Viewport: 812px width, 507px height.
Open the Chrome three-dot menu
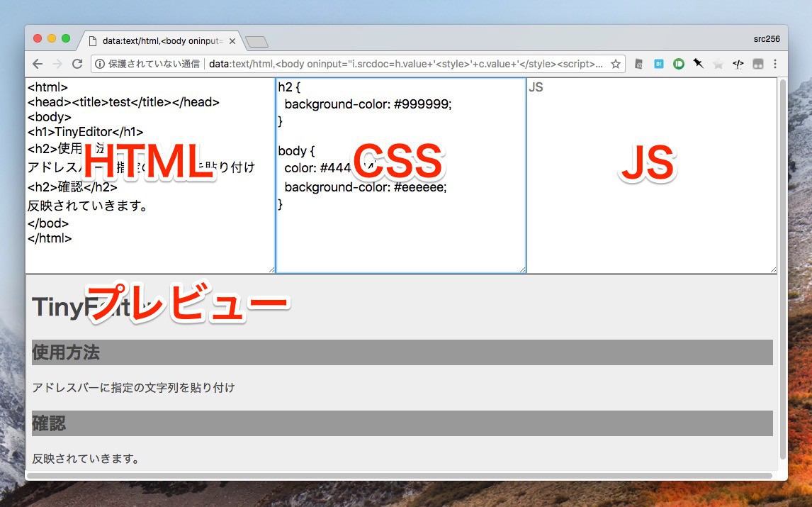[775, 64]
